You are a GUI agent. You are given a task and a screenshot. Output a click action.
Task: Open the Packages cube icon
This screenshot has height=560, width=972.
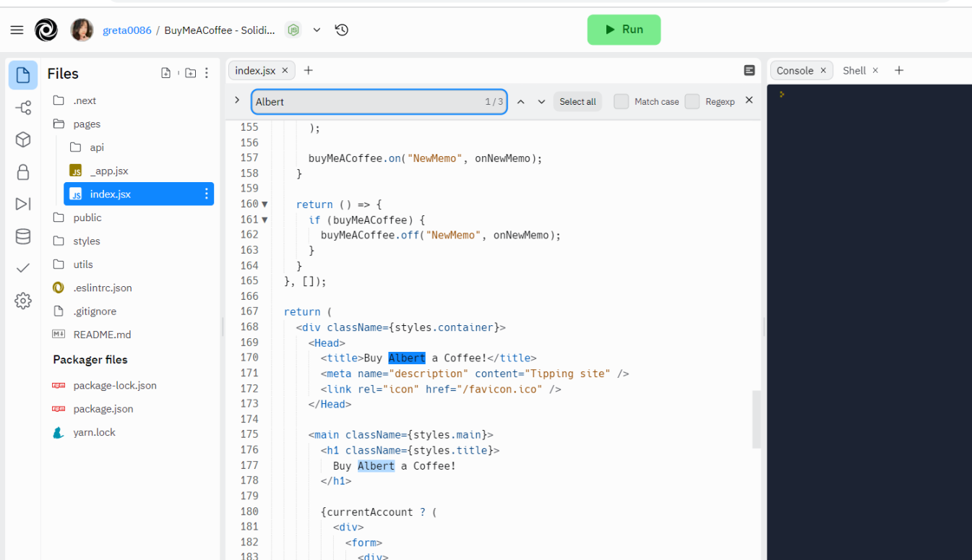point(23,139)
